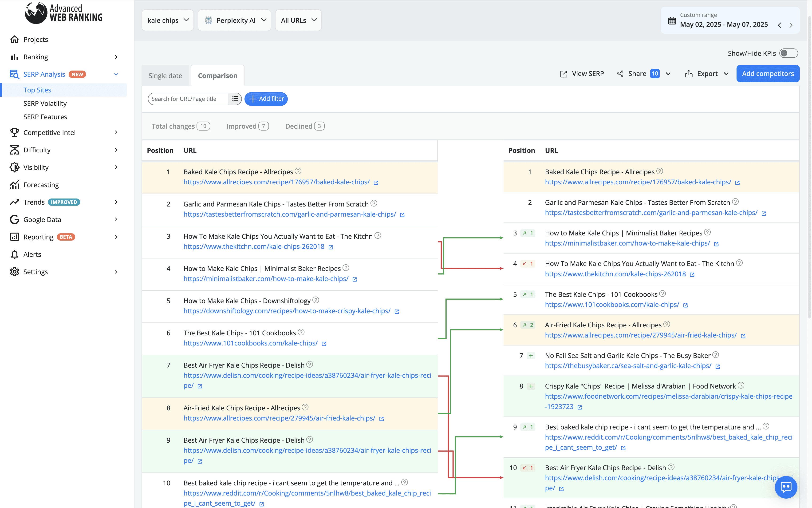The width and height of the screenshot is (812, 508).
Task: Click the external link icon beside the left-list thekitchn URL
Action: 331,247
